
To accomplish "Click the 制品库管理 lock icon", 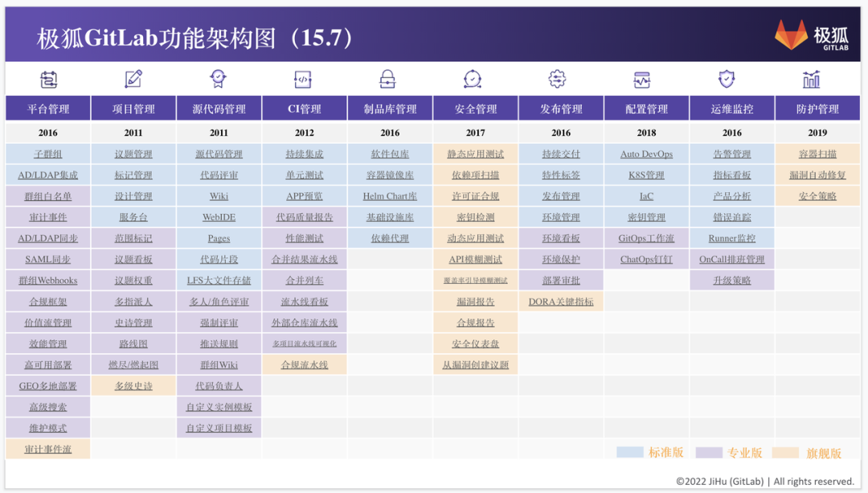I will [387, 79].
